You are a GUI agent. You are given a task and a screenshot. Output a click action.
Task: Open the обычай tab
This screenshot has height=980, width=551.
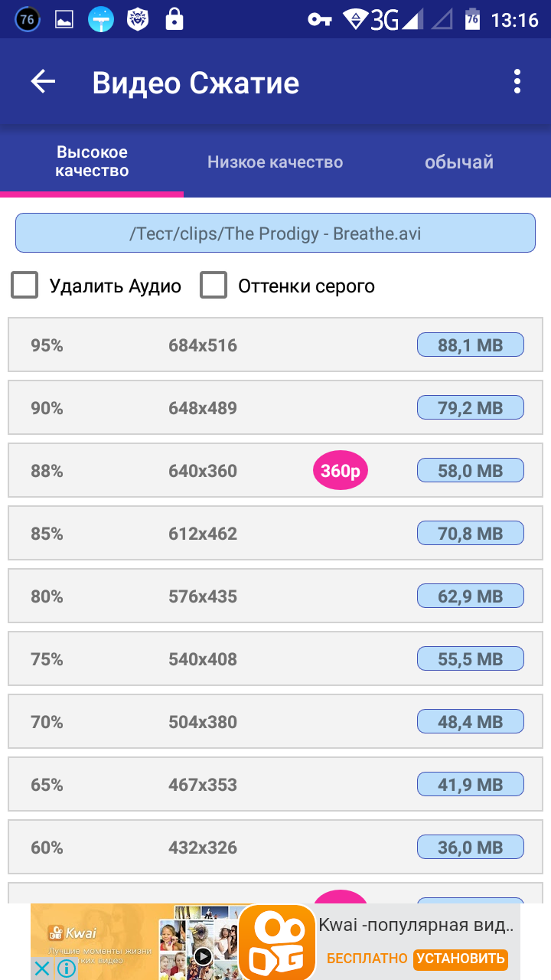click(458, 162)
